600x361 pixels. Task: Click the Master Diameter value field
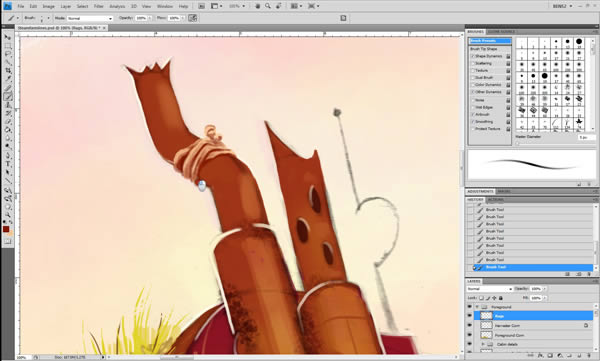click(586, 137)
